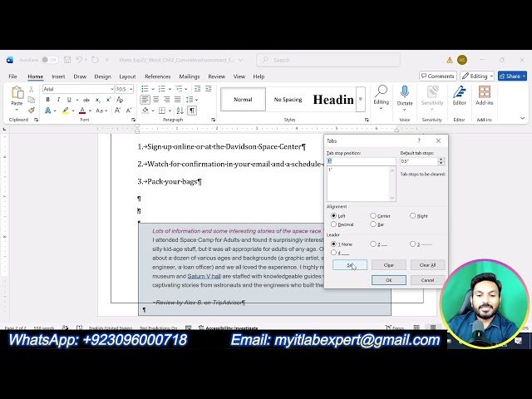
Task: Cancel the Tabs dialog
Action: (x=427, y=280)
